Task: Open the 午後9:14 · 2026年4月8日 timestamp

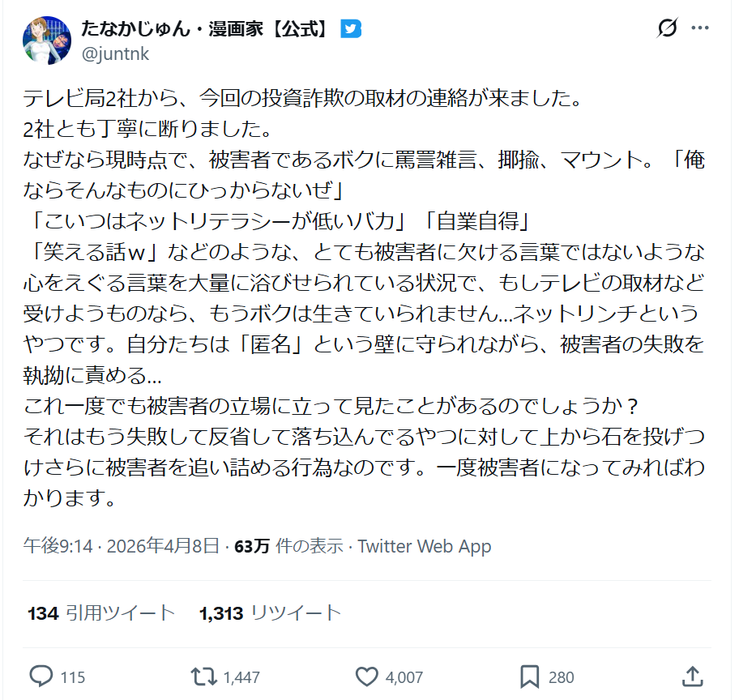Action: tap(122, 546)
